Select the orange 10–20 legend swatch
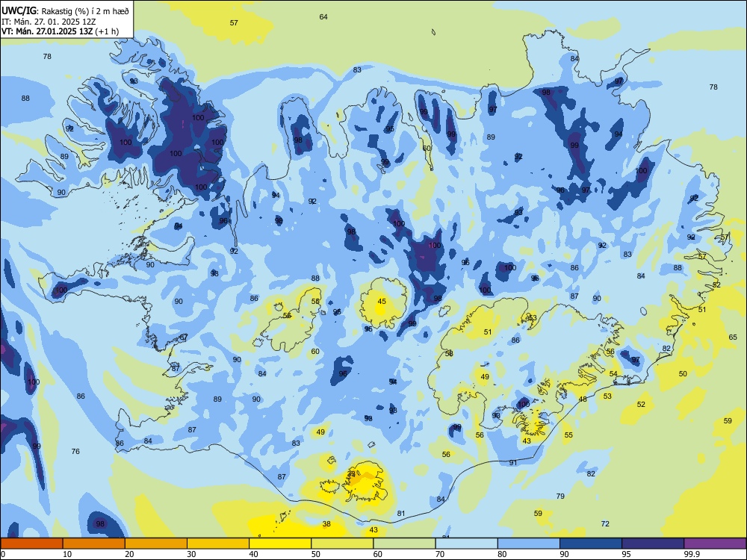Viewport: 747px width, 560px height. [94, 544]
